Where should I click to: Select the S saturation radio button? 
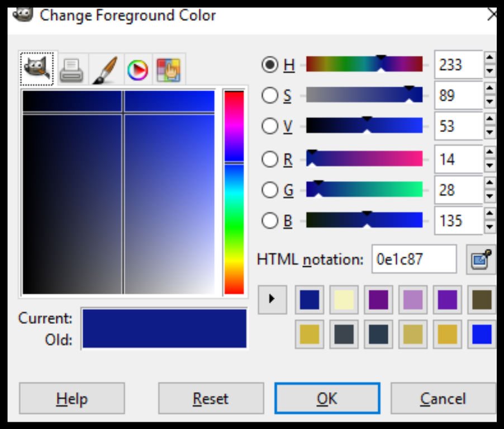(270, 96)
